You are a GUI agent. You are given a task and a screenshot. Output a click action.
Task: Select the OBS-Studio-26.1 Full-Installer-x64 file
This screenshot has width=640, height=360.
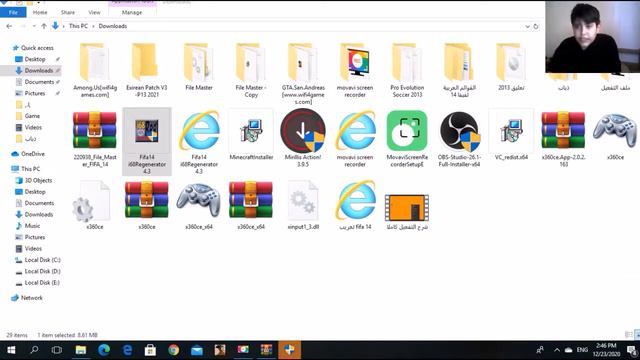tap(459, 139)
